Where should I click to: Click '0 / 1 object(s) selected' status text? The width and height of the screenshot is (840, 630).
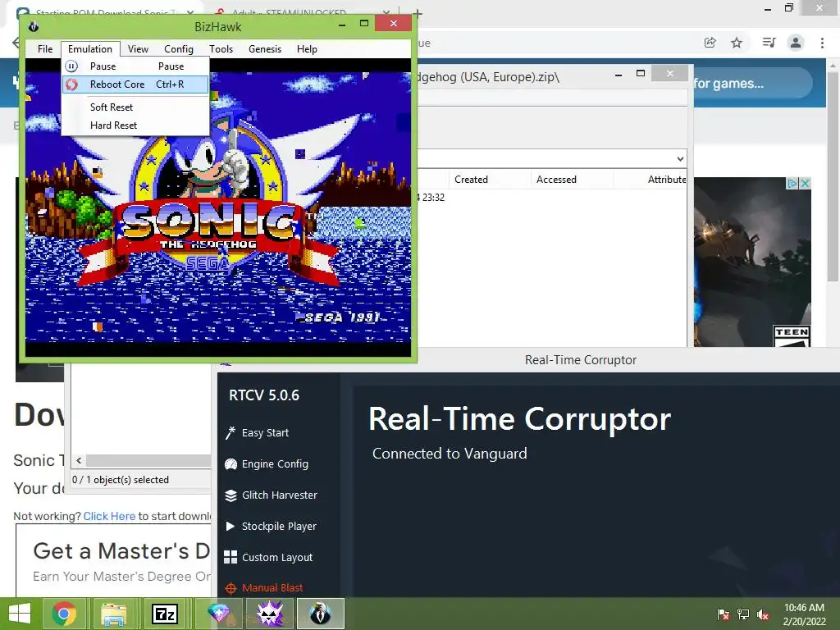(x=121, y=479)
